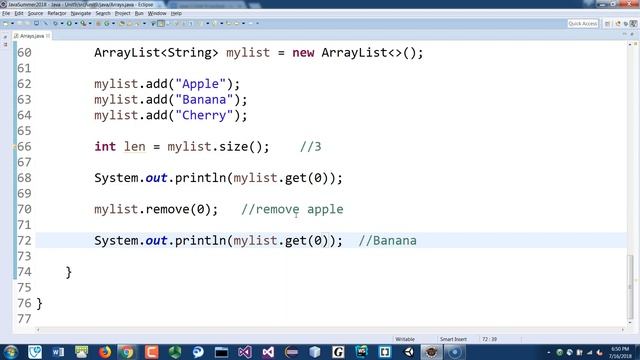Close the Arrays.java editor tab
The height and width of the screenshot is (360, 640).
(x=48, y=36)
